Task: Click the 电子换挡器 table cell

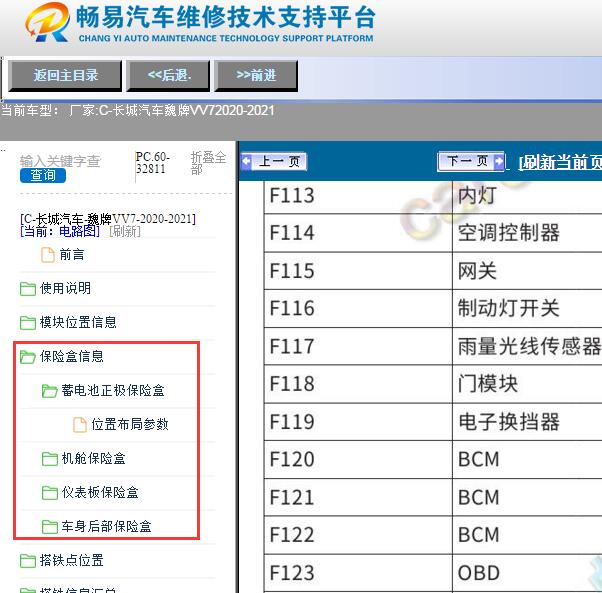Action: coord(527,422)
